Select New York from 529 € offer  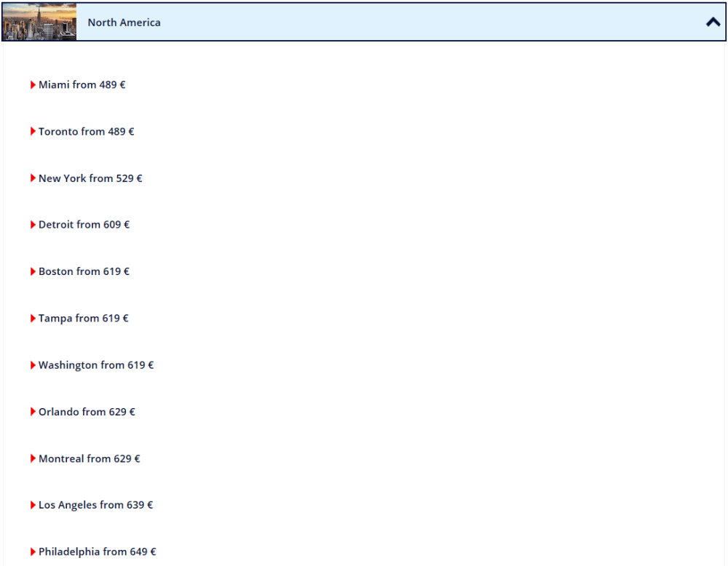(90, 178)
